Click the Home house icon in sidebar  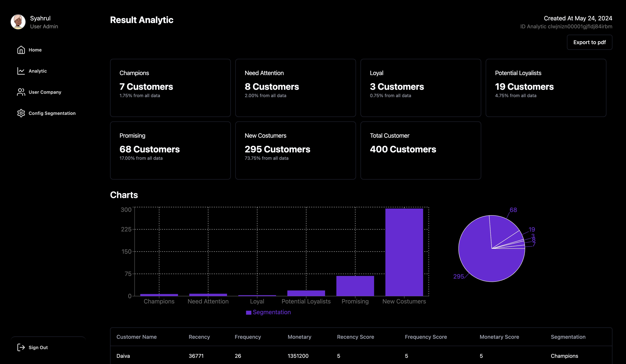(x=21, y=50)
